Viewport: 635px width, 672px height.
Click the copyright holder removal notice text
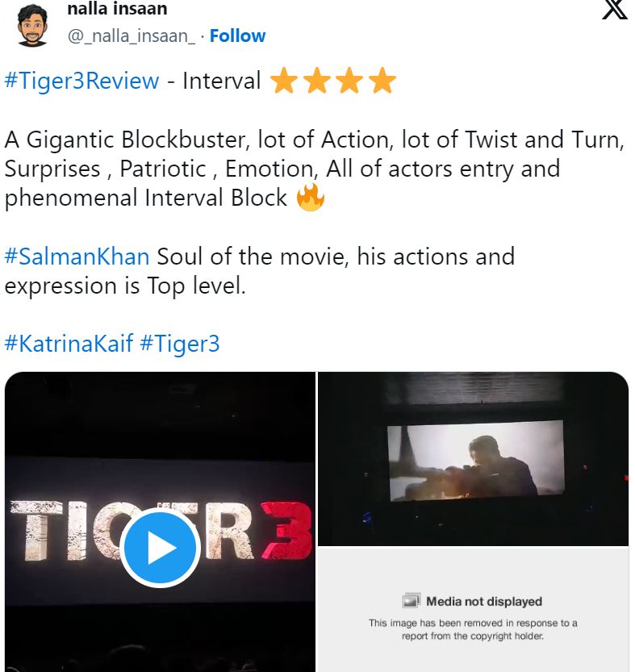(x=473, y=629)
